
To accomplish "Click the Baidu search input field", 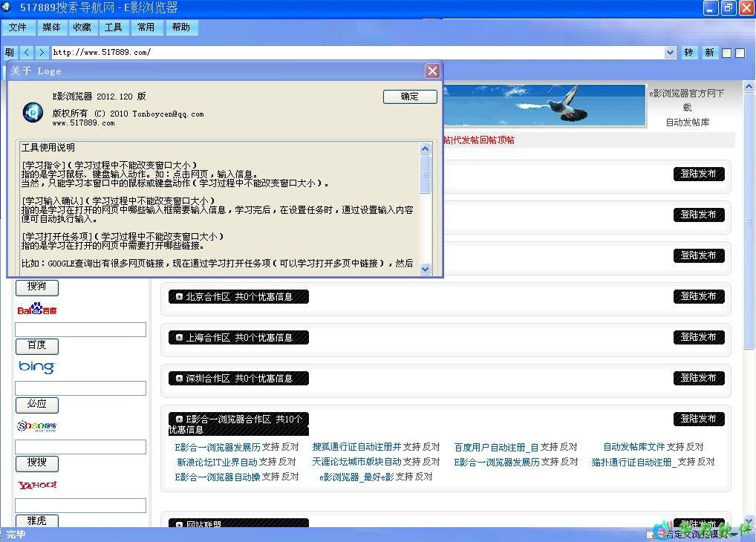I will coord(80,330).
